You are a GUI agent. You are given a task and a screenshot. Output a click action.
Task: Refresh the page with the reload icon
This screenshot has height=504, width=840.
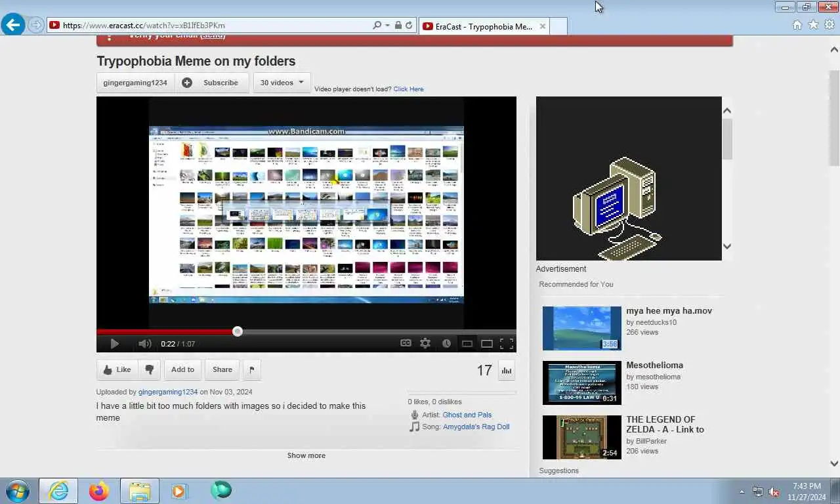(x=409, y=26)
